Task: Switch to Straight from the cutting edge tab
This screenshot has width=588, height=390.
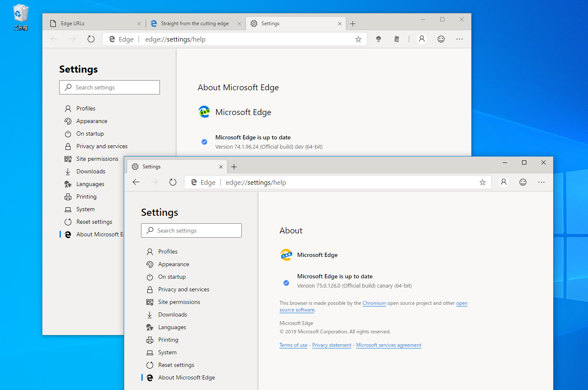Action: (195, 24)
